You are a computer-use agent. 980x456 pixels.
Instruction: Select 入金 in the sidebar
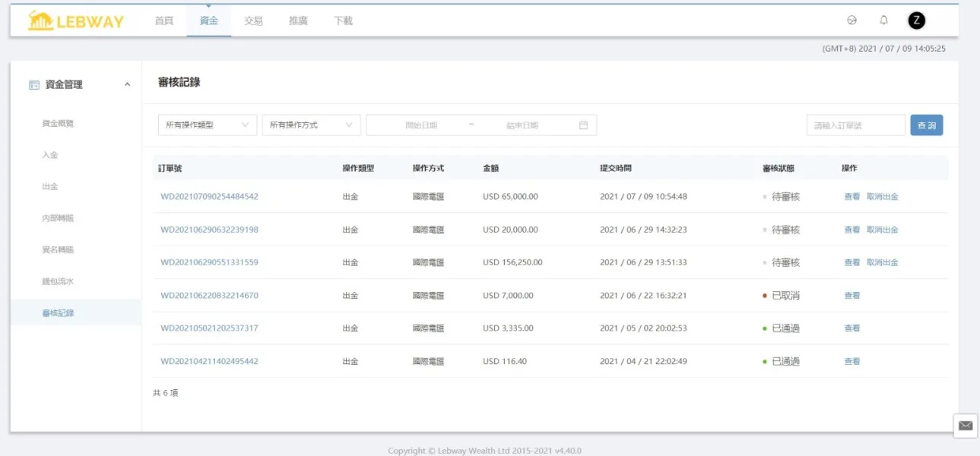(x=50, y=155)
